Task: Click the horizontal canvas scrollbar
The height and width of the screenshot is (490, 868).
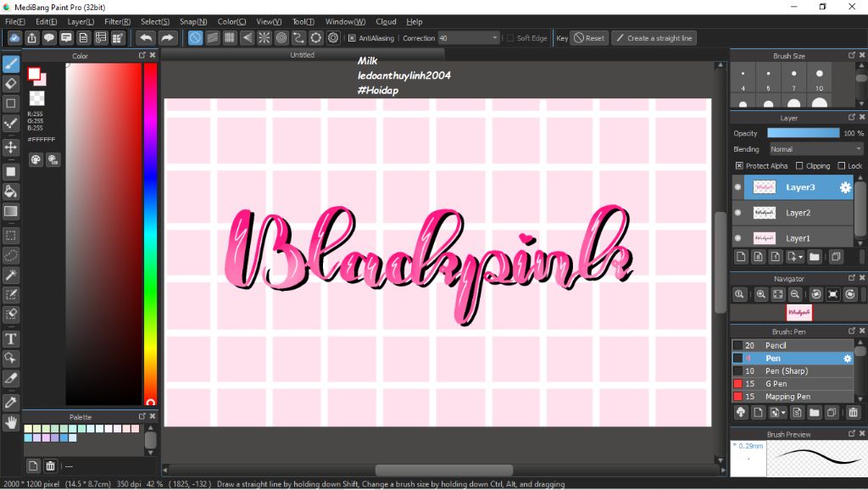Action: pos(444,470)
